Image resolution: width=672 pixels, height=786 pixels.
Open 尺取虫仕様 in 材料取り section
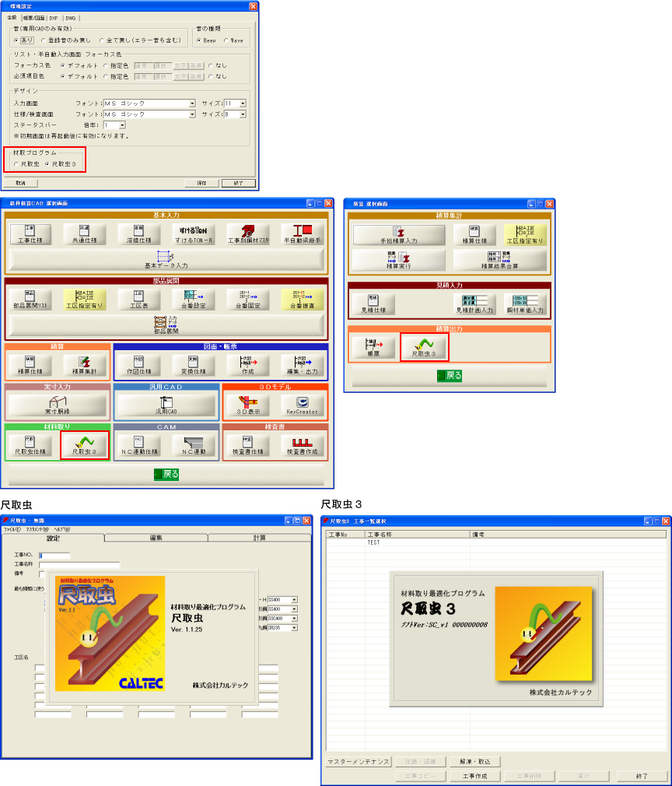[x=30, y=446]
